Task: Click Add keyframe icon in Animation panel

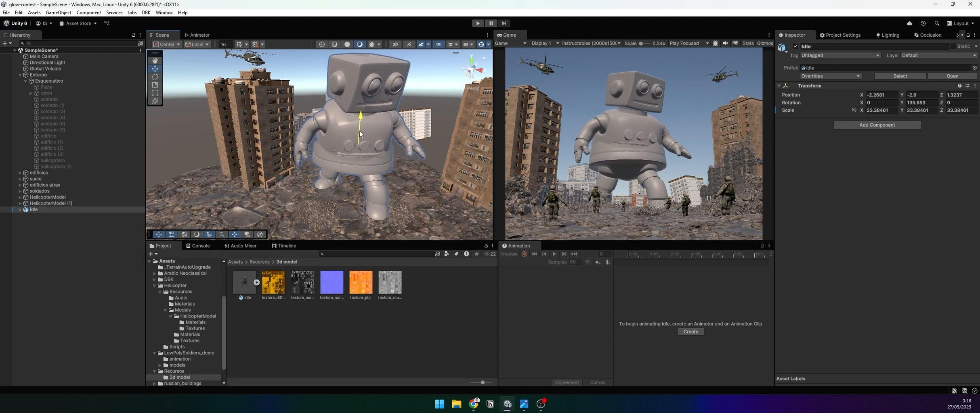Action: [598, 262]
